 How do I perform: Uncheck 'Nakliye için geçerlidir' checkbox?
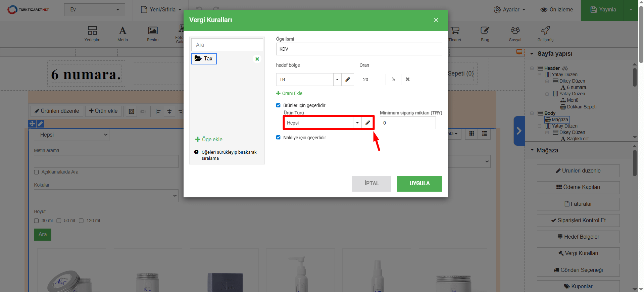[278, 138]
